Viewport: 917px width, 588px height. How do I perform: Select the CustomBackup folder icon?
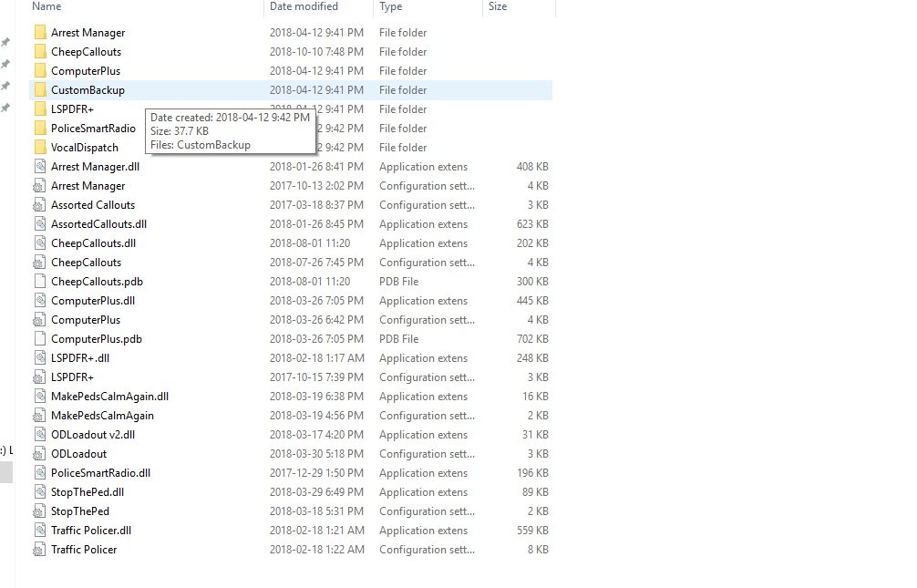[40, 89]
